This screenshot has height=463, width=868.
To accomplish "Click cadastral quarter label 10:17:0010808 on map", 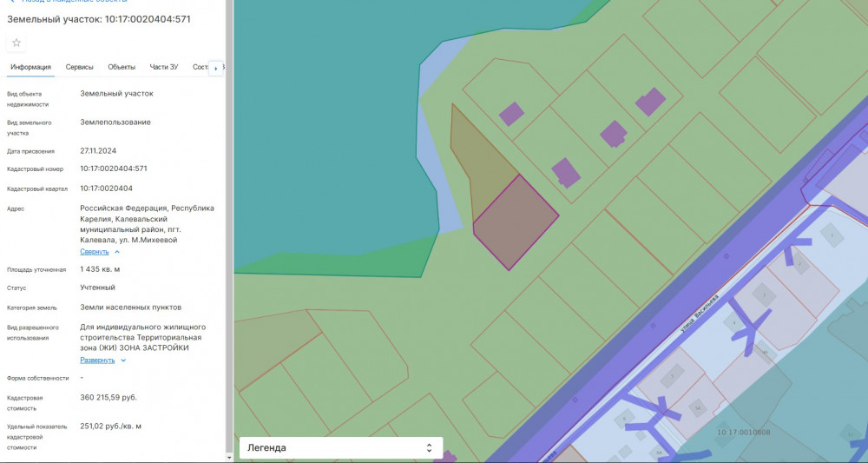I will pos(744,432).
